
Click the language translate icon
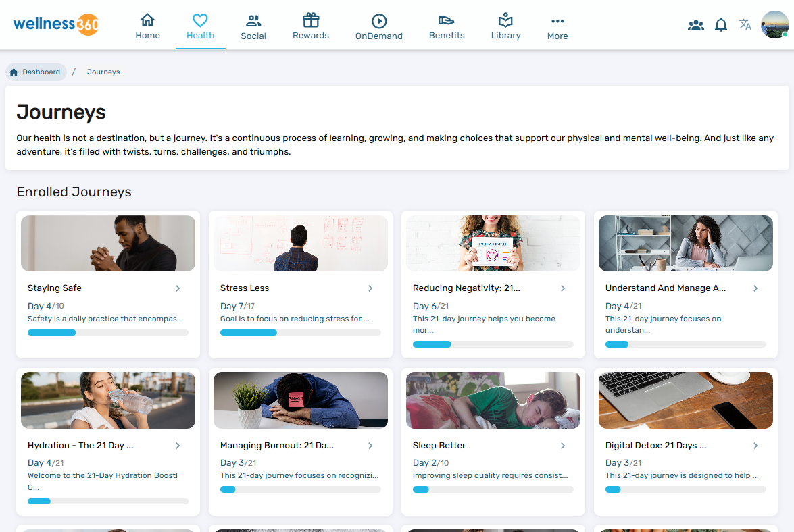click(x=745, y=25)
